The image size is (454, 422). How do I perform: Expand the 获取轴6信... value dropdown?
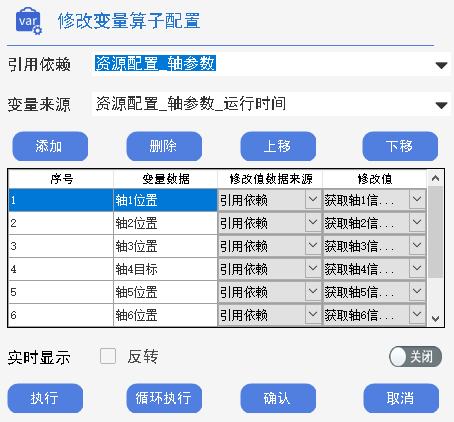417,314
